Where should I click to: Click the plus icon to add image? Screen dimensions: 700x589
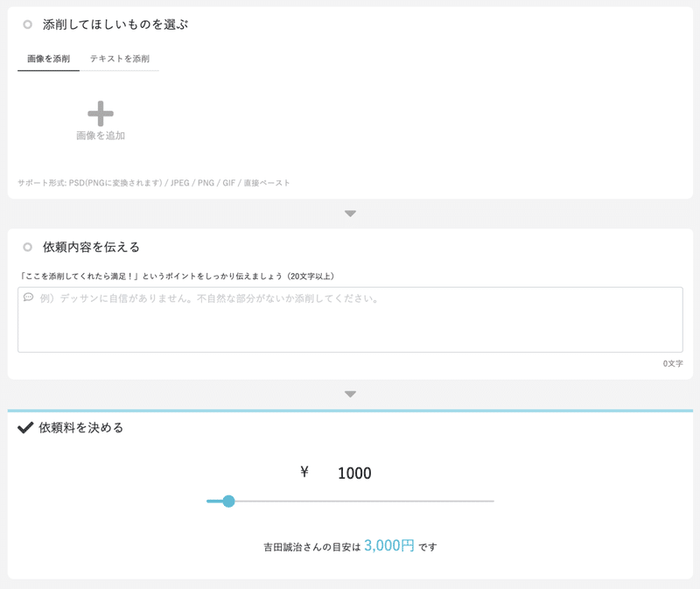[x=101, y=114]
